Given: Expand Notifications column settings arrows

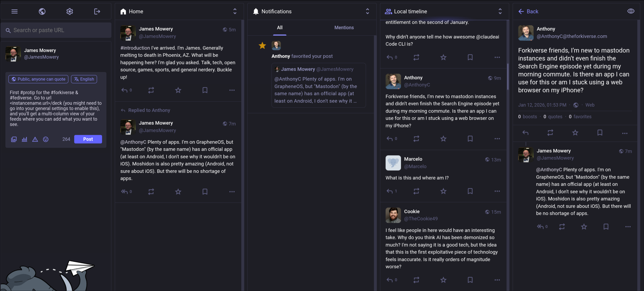Looking at the screenshot, I should pyautogui.click(x=367, y=11).
